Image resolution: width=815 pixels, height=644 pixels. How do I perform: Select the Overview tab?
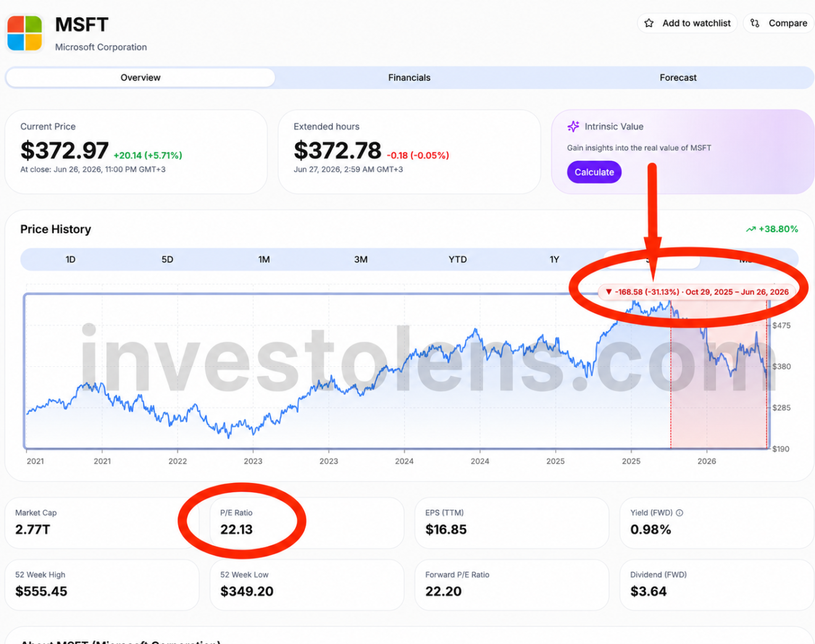(141, 78)
